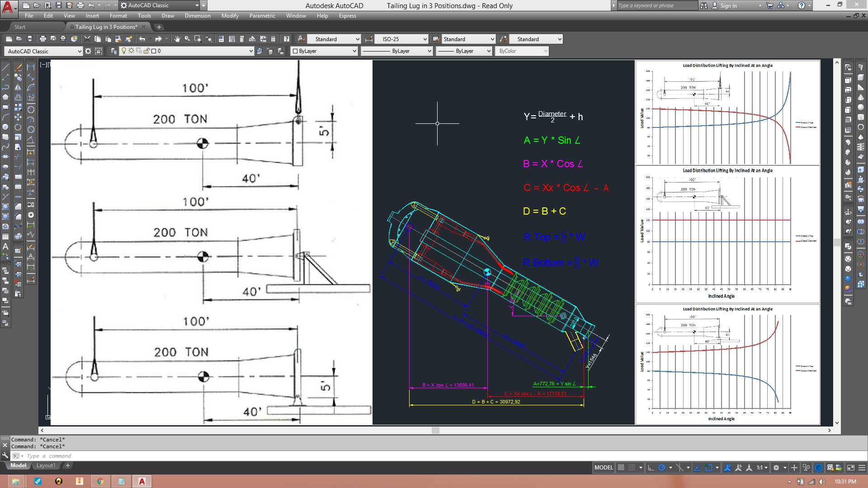The height and width of the screenshot is (488, 868).
Task: Open the Help question mark icon
Action: [x=286, y=39]
